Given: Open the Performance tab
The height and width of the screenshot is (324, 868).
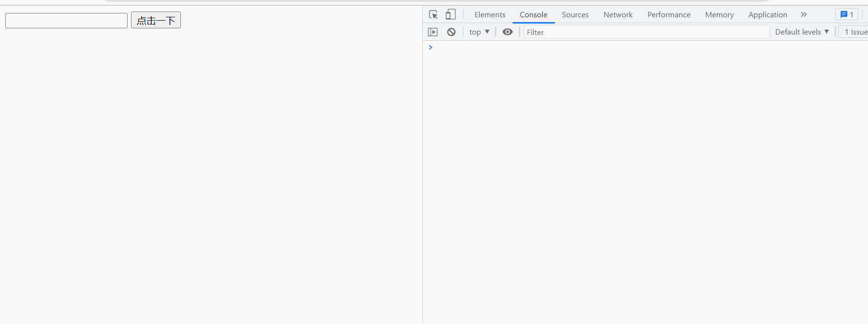Looking at the screenshot, I should [669, 15].
